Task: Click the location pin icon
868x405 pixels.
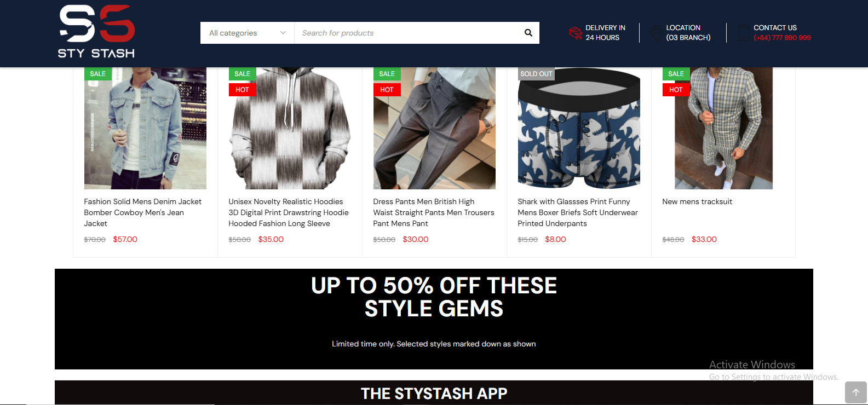Action: [x=656, y=33]
